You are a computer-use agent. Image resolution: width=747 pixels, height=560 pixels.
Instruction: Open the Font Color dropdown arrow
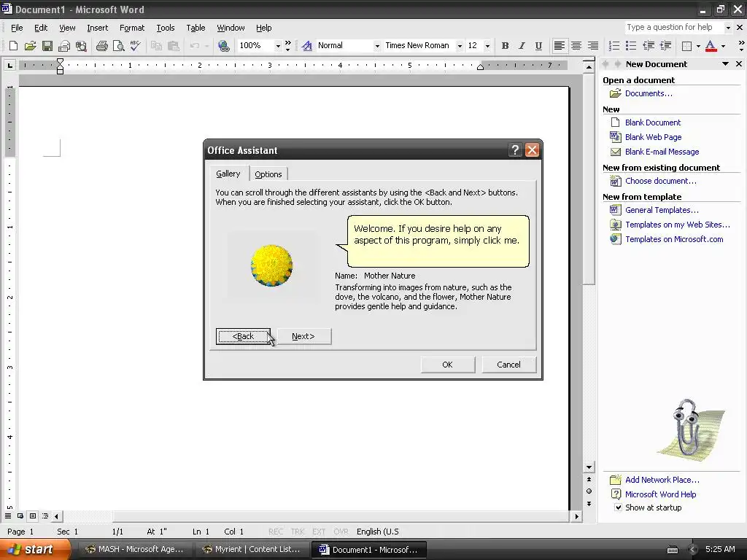723,46
